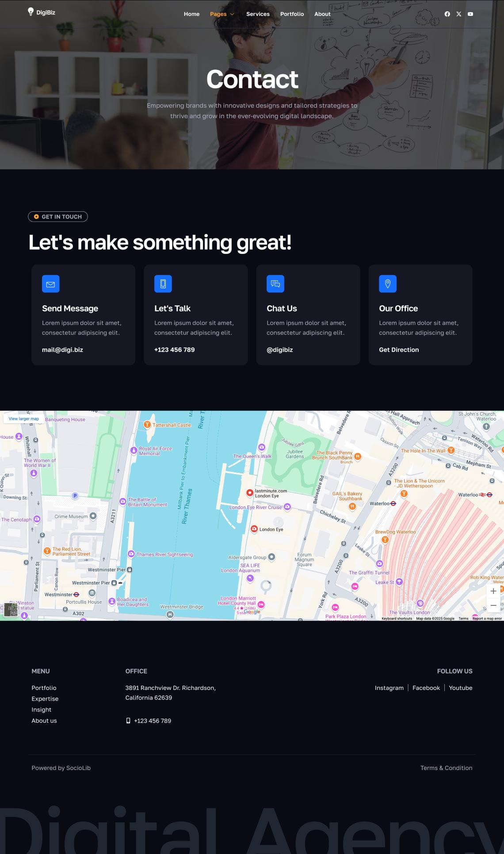Screen dimensions: 504x854
Task: Click the DigiBiz lightbulb logo
Action: 31,12
